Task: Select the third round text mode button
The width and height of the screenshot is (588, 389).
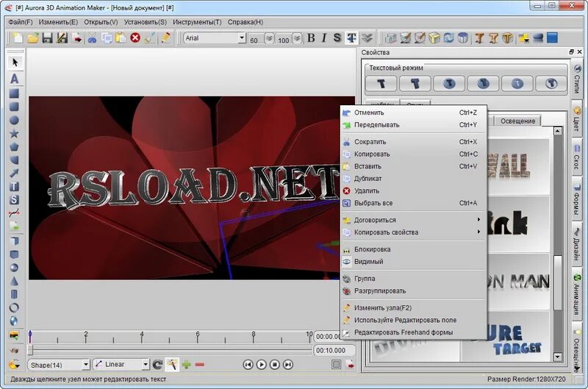Action: [449, 83]
